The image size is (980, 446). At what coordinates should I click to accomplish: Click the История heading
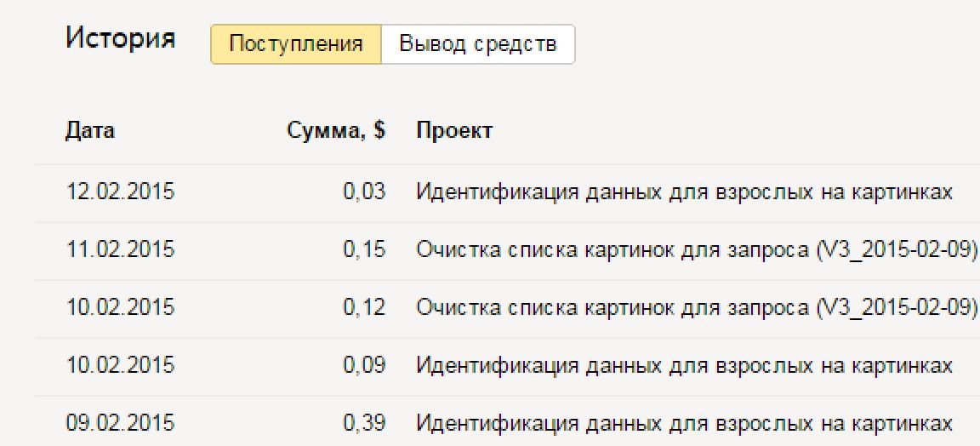click(x=121, y=39)
